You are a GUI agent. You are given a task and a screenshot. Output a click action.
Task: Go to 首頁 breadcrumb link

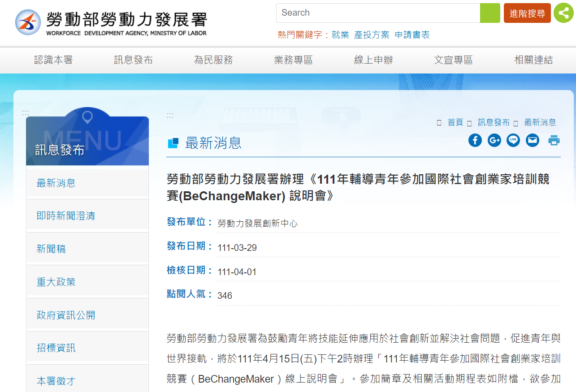[455, 122]
